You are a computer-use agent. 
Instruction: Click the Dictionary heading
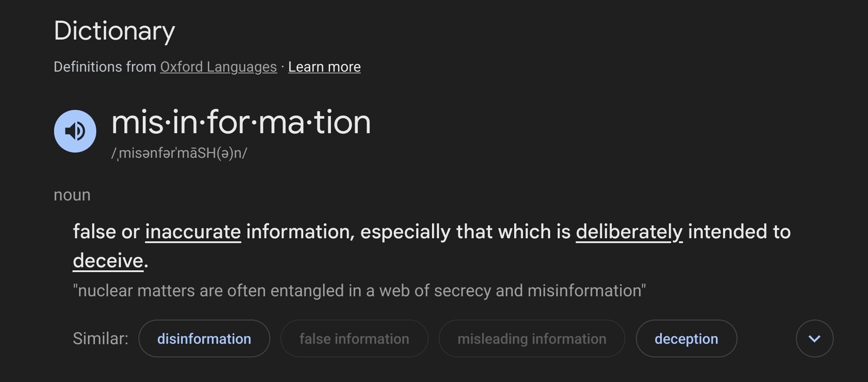pos(114,31)
